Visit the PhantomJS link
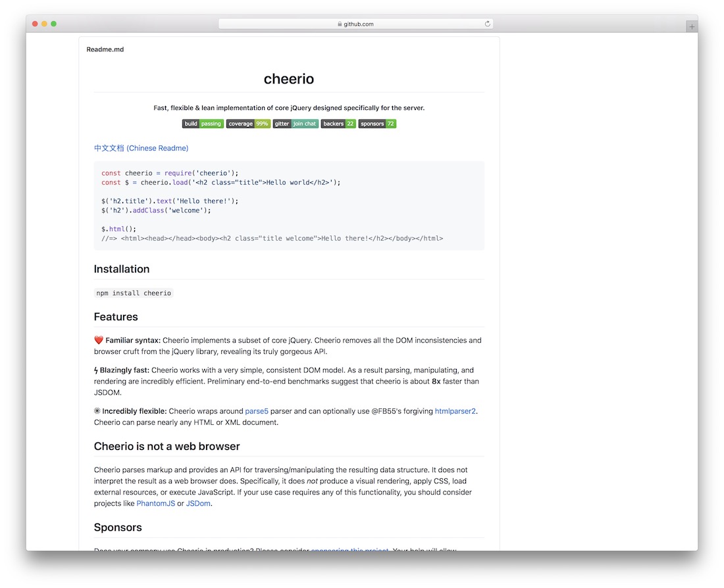The height and width of the screenshot is (588, 724). coord(155,504)
